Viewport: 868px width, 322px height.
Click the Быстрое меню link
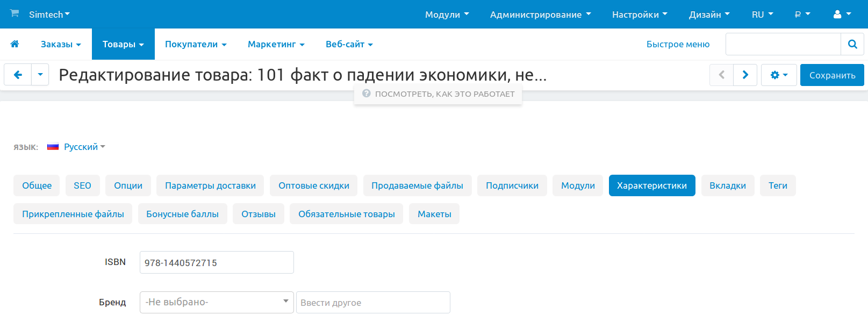tap(678, 44)
